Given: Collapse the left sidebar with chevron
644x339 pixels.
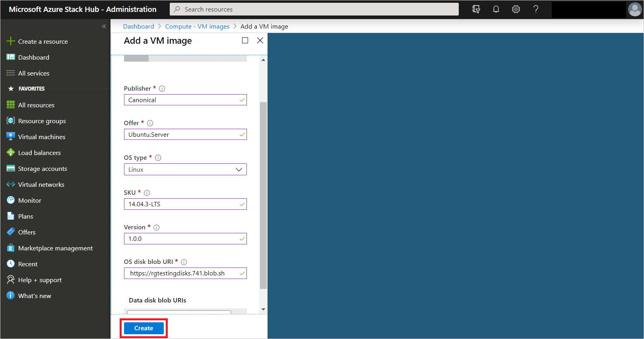Looking at the screenshot, I should (104, 26).
